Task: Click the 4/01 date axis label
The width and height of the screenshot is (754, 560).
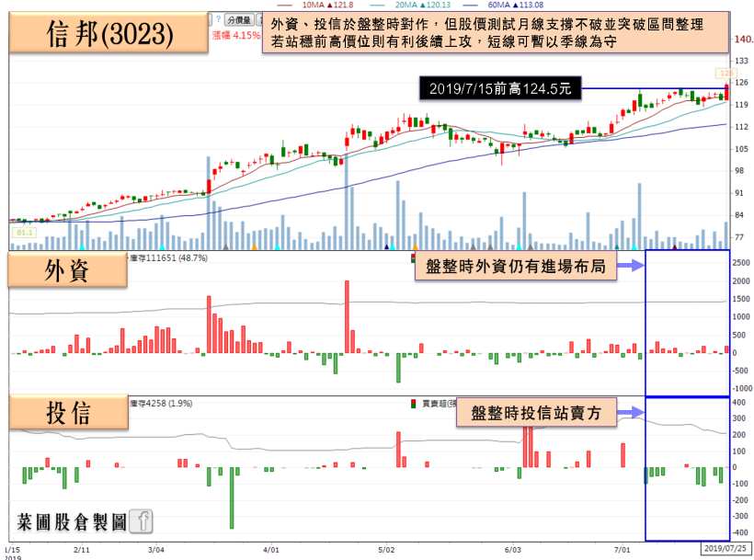Action: click(271, 549)
